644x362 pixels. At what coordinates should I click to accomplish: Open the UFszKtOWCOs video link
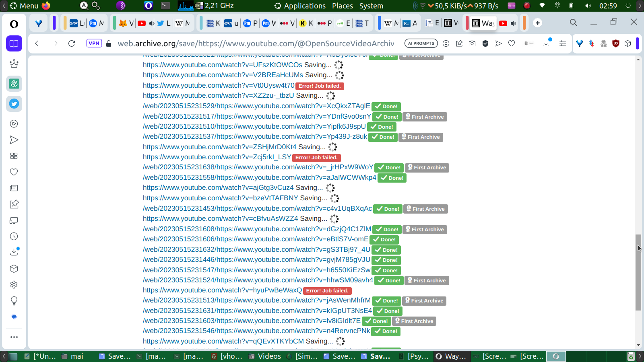(x=223, y=65)
